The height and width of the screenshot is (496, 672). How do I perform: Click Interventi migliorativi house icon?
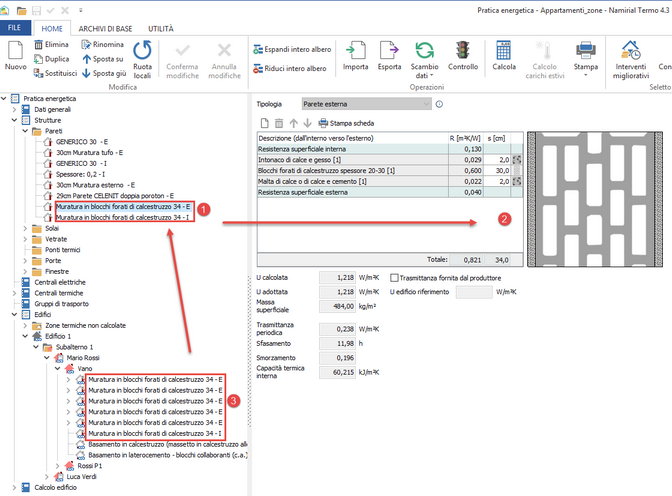(631, 50)
